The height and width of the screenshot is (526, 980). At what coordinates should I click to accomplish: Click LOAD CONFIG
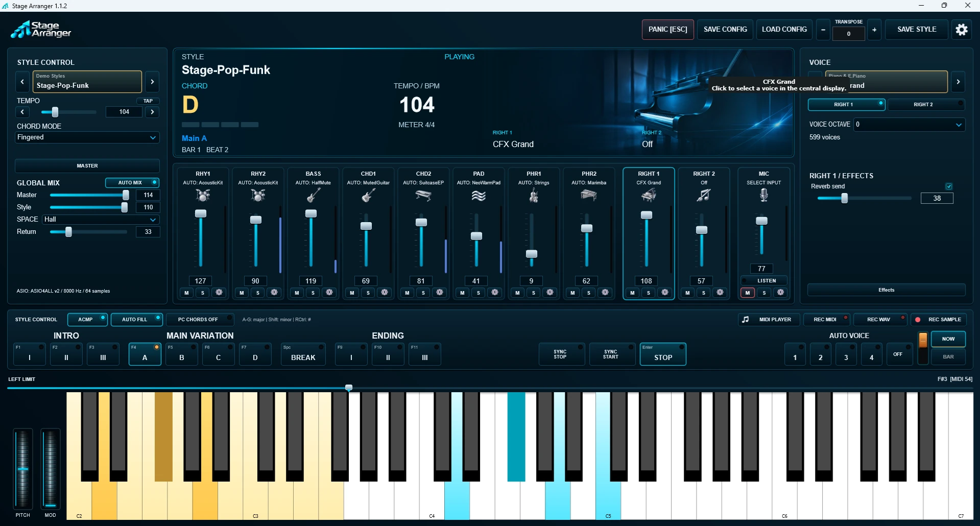pyautogui.click(x=784, y=30)
